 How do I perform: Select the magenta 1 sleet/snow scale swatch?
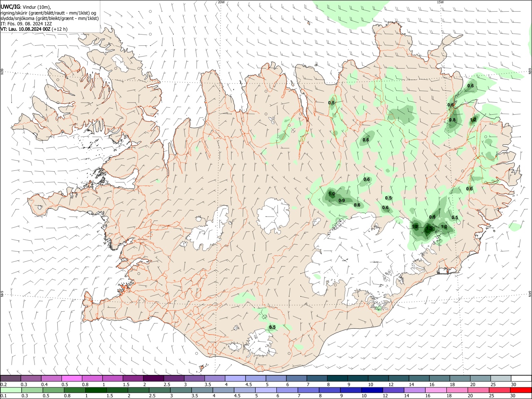pos(113,378)
